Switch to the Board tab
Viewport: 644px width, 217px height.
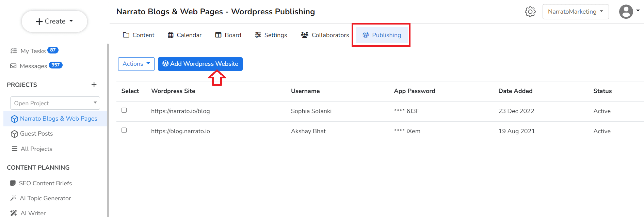point(228,35)
